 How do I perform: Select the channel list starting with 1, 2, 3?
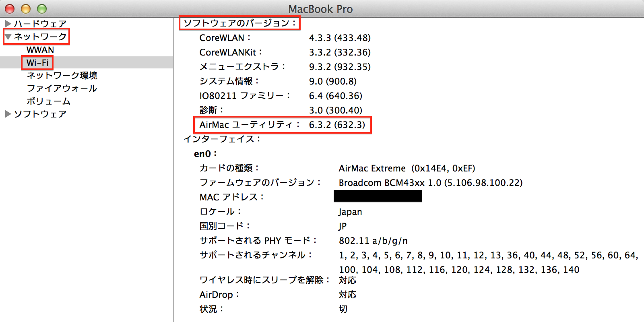point(489,255)
